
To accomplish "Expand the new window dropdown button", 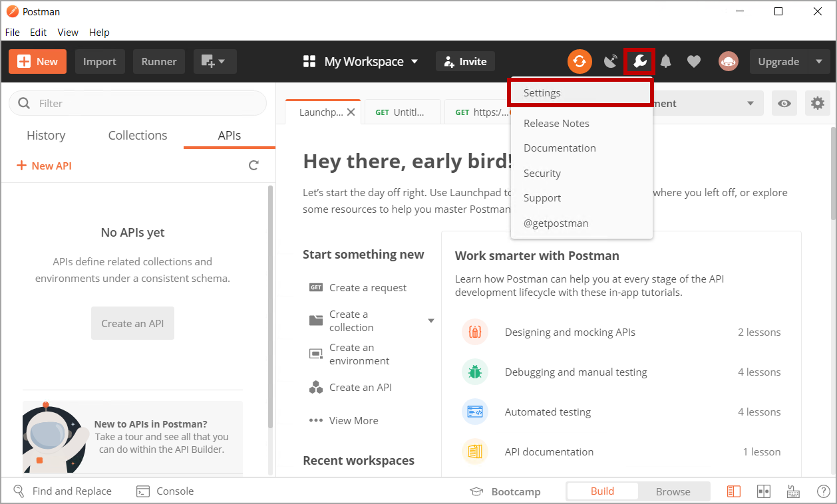I will pos(214,61).
